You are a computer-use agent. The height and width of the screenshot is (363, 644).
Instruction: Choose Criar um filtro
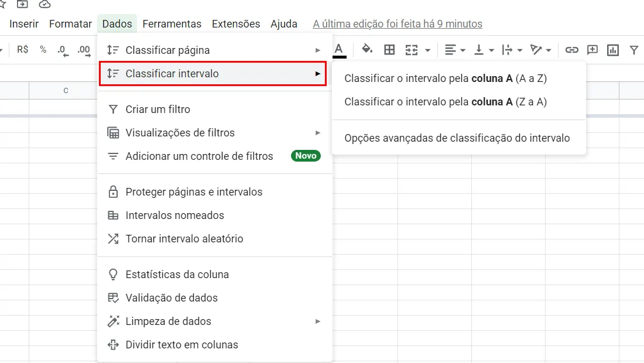click(x=214, y=109)
